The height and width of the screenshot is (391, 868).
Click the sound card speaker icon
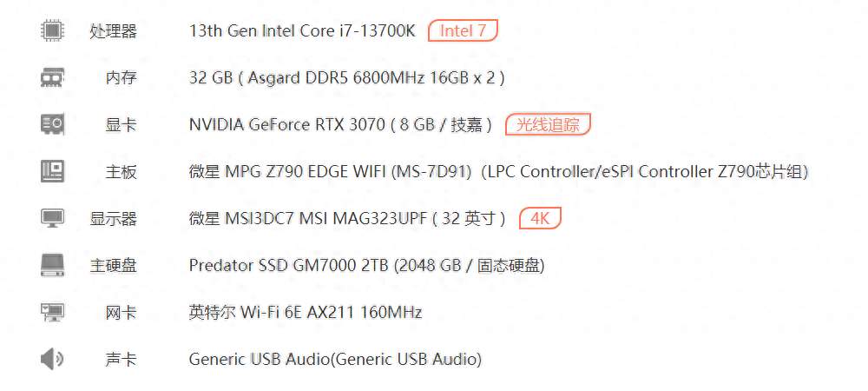[52, 360]
